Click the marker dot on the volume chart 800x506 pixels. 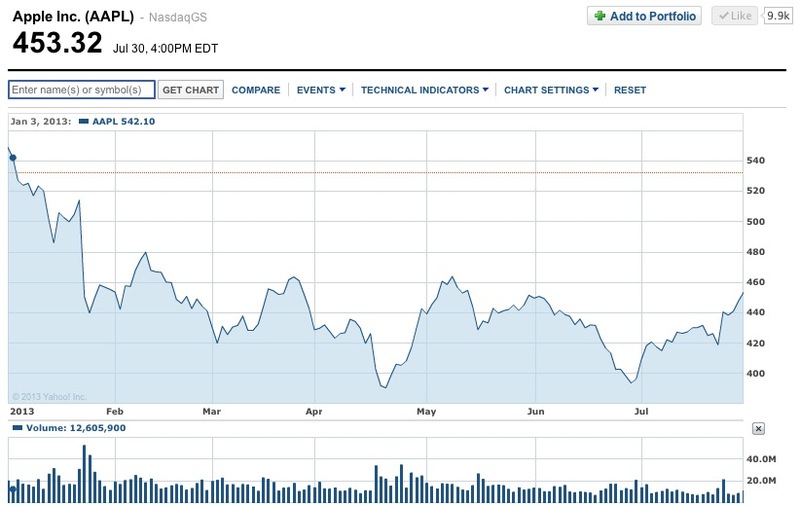[13, 490]
